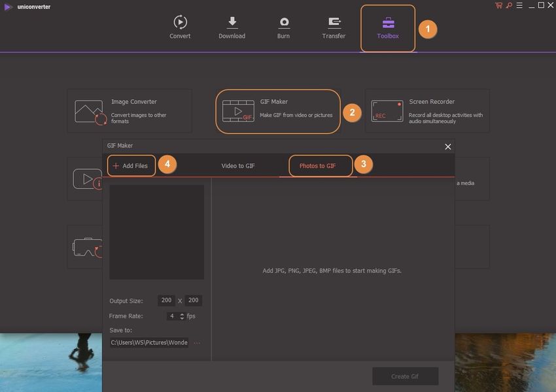Click the Add Files button

coord(131,166)
